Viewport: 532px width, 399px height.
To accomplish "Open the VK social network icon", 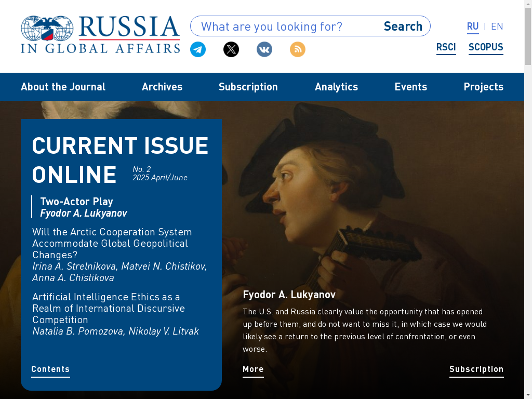I will pyautogui.click(x=264, y=49).
